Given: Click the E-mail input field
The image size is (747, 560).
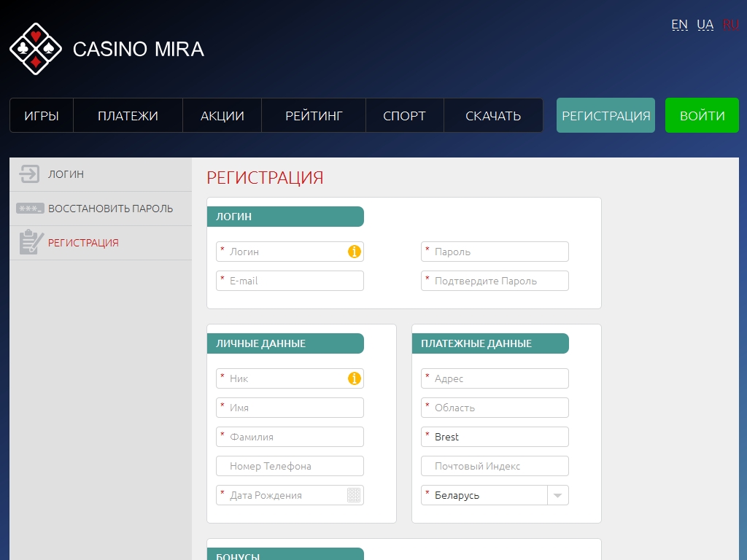Looking at the screenshot, I should (x=290, y=281).
